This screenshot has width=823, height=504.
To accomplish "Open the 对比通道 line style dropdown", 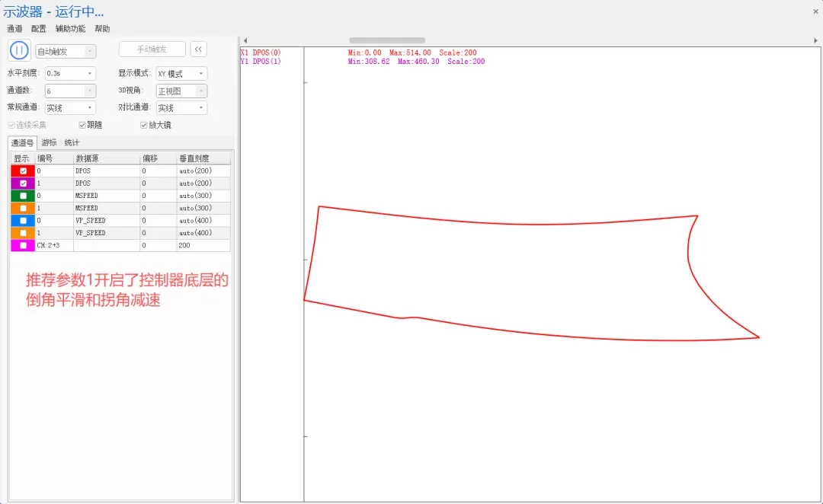I will 181,107.
